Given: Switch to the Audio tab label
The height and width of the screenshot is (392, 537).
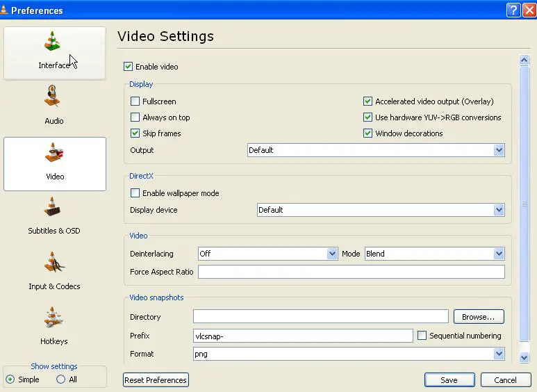Looking at the screenshot, I should coord(54,121).
